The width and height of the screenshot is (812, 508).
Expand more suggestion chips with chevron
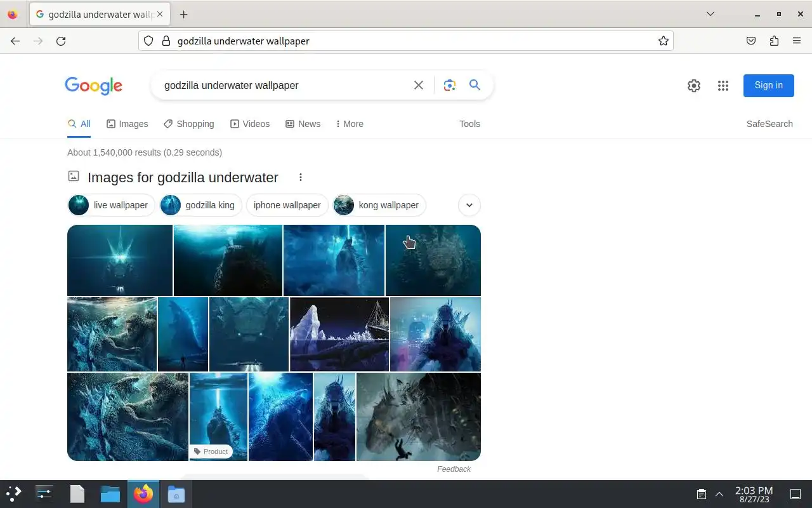[x=469, y=205]
